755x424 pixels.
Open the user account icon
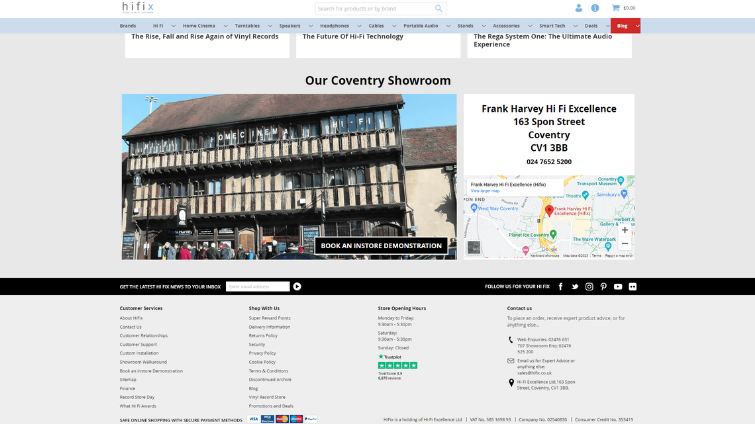pyautogui.click(x=578, y=8)
